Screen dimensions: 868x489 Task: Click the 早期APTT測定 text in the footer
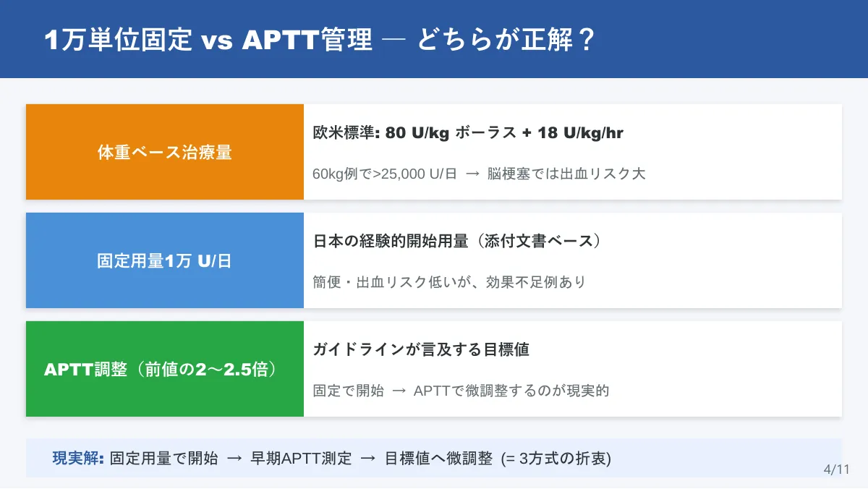click(301, 459)
